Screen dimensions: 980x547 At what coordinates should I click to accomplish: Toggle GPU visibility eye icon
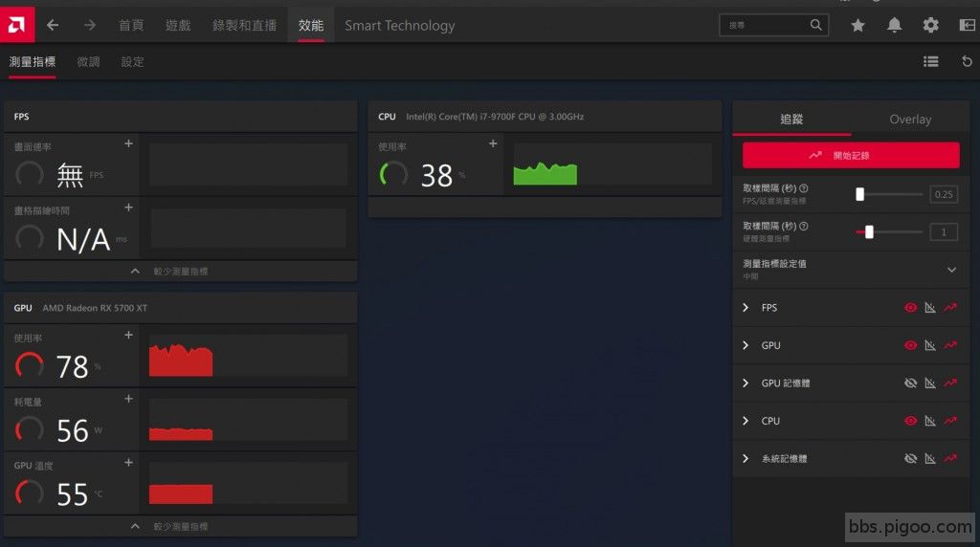[911, 345]
